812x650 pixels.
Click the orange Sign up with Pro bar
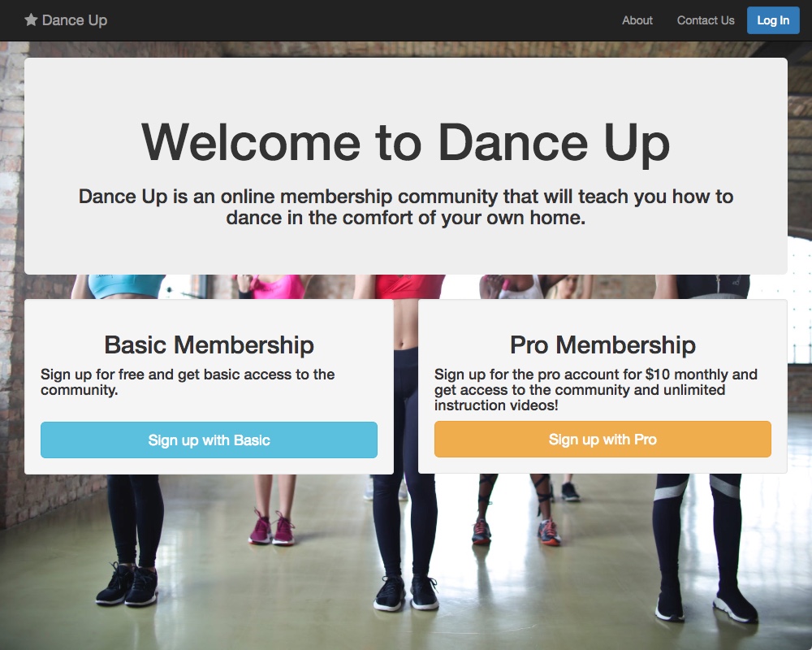[603, 439]
